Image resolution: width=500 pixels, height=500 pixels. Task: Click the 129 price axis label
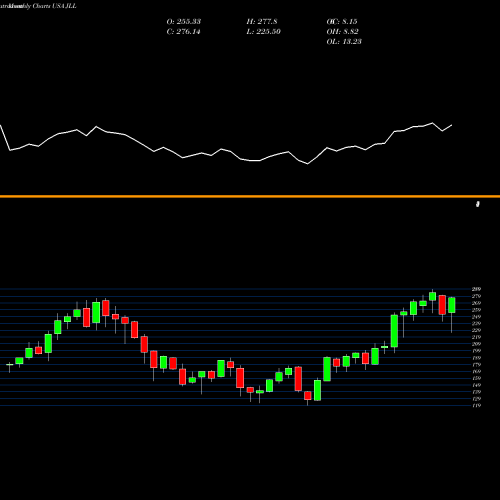click(x=476, y=398)
